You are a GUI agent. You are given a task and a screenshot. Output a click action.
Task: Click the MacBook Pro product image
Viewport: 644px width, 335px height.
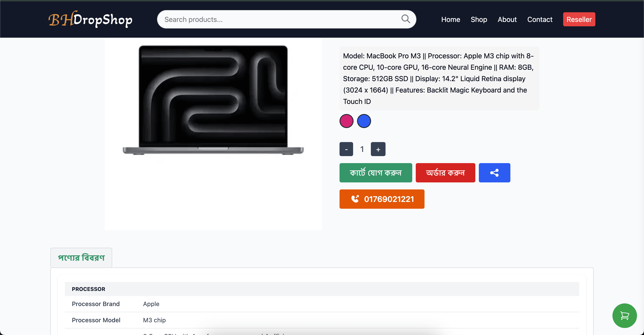coord(213,100)
